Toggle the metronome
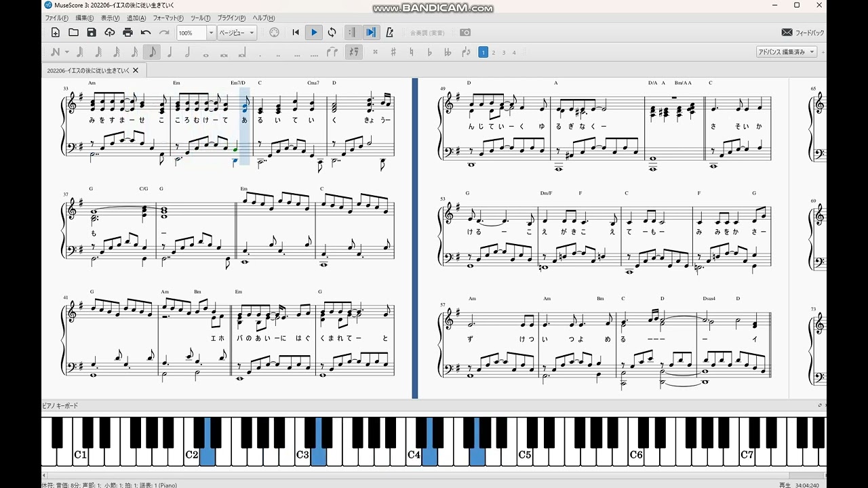The image size is (868, 488). click(389, 33)
